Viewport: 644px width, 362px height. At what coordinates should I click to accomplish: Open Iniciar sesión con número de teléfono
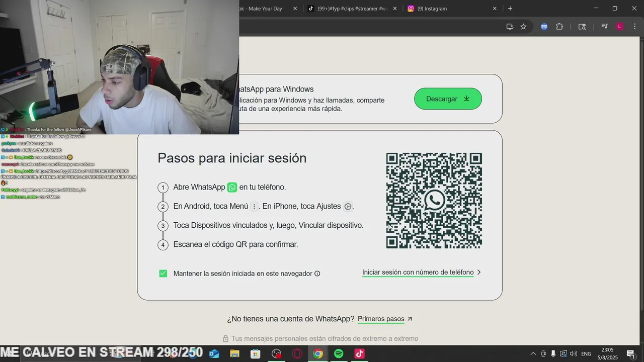point(418,273)
